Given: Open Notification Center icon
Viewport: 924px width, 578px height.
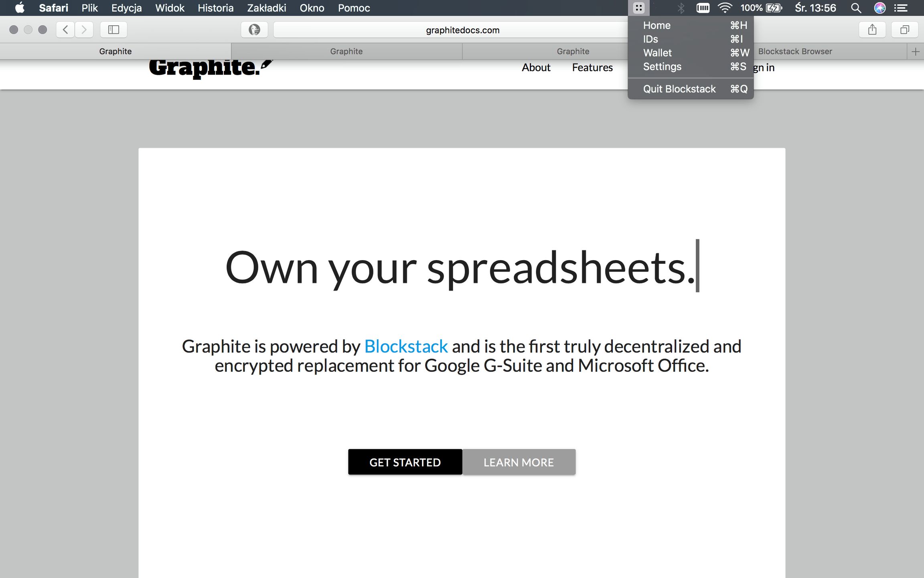Looking at the screenshot, I should click(901, 8).
